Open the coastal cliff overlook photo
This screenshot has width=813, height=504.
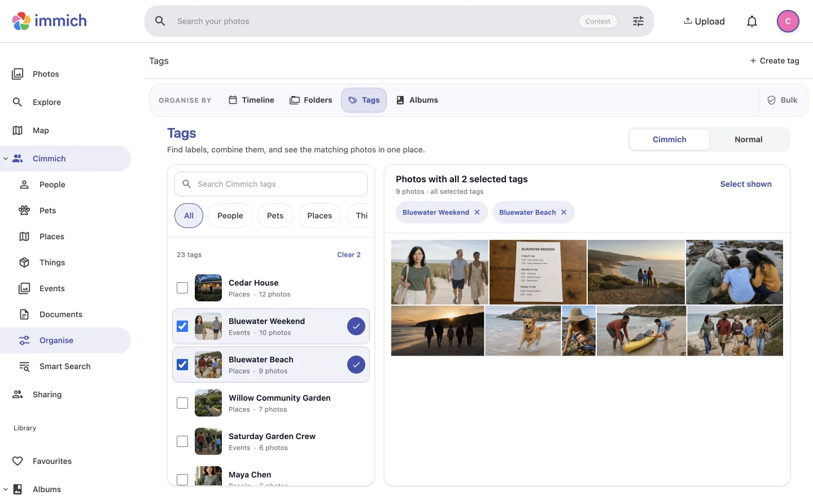click(636, 272)
